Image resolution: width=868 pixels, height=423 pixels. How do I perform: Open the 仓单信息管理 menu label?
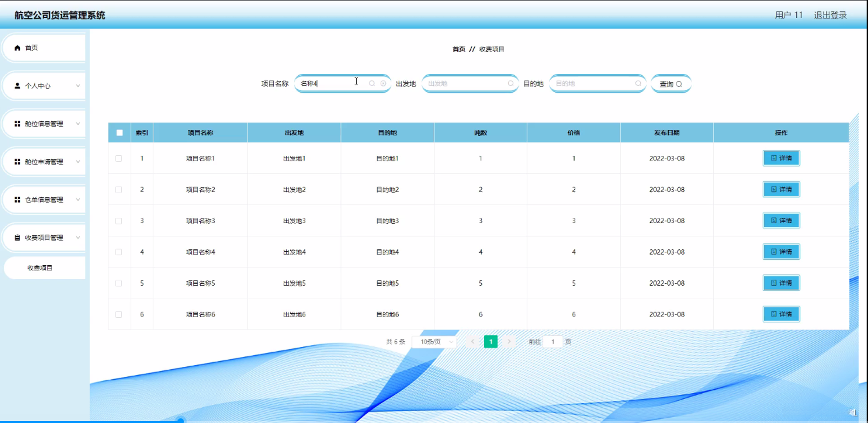(x=44, y=200)
